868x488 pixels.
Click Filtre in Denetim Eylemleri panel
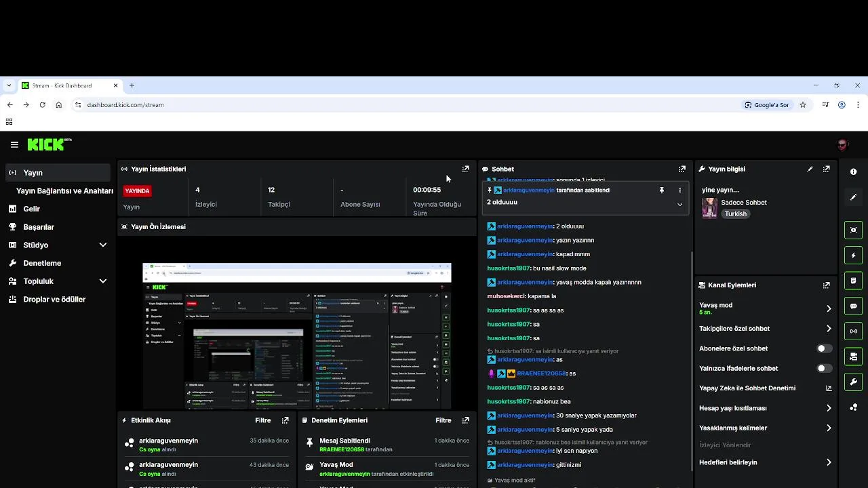(x=443, y=420)
